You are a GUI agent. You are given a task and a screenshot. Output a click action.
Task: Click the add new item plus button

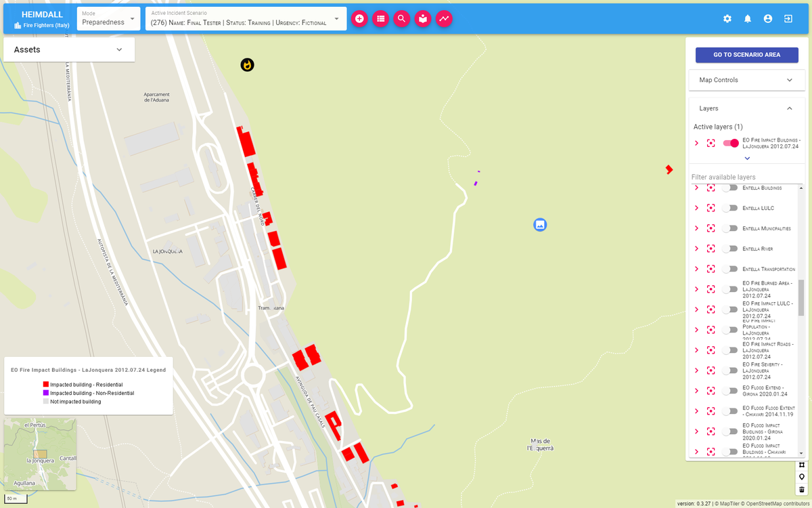tap(359, 19)
